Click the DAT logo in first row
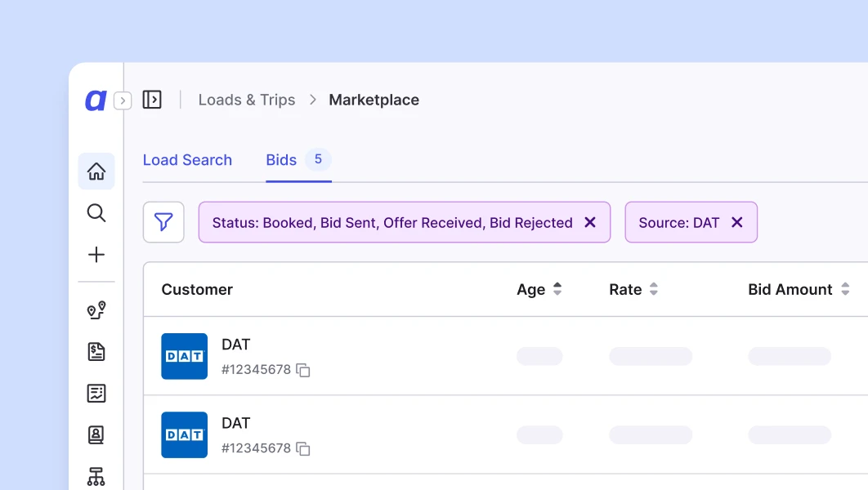The height and width of the screenshot is (490, 868). click(185, 356)
